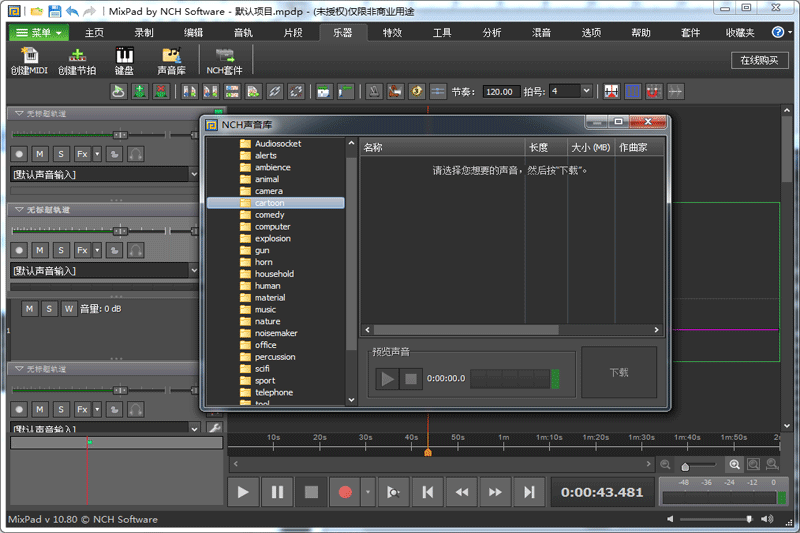Click the Undo arrow in title bar

tap(72, 11)
